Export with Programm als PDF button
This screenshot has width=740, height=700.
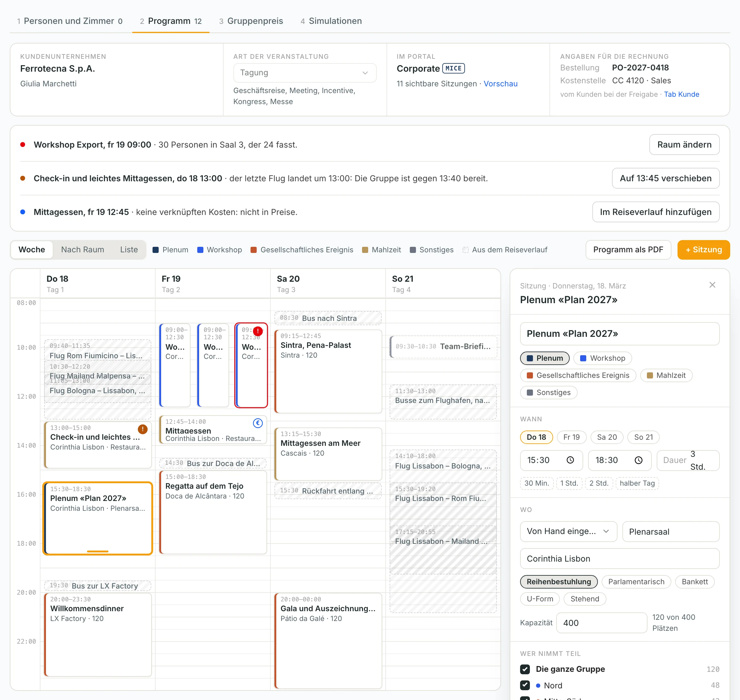point(628,250)
